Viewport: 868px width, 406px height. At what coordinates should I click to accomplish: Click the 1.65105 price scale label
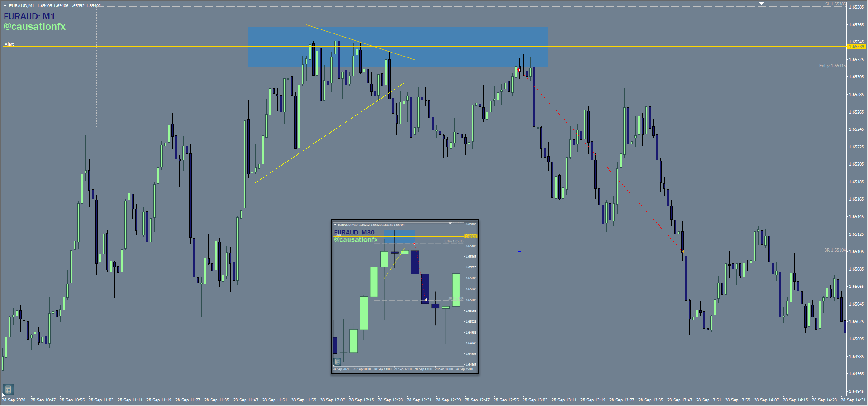tap(856, 252)
